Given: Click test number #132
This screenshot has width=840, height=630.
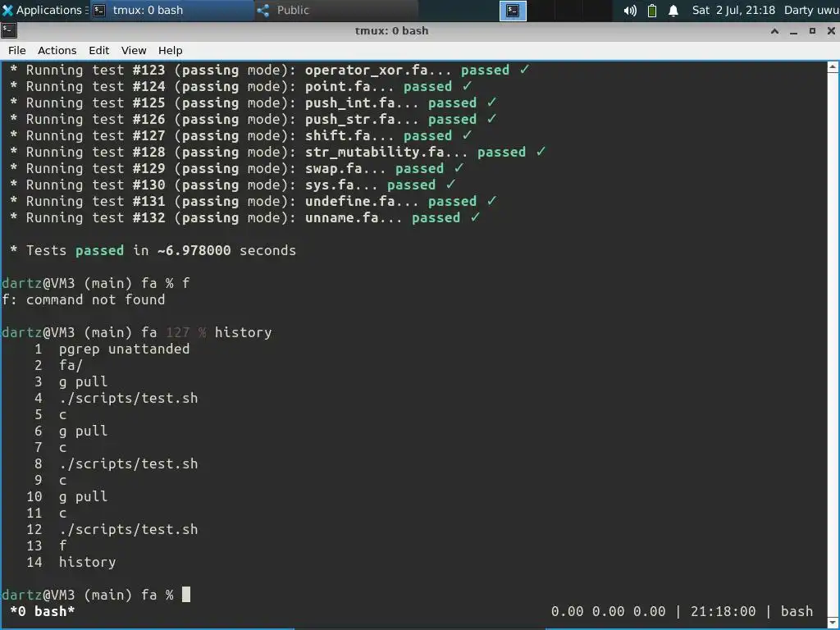Looking at the screenshot, I should pos(149,217).
